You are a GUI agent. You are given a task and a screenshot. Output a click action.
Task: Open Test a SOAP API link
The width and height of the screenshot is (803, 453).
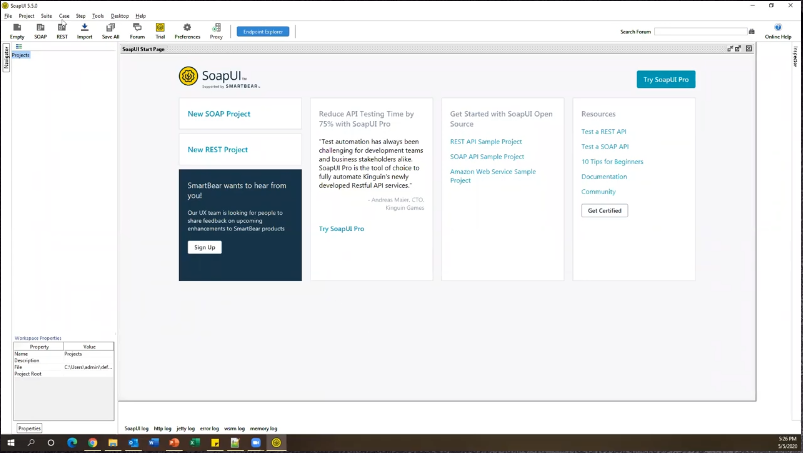(605, 146)
